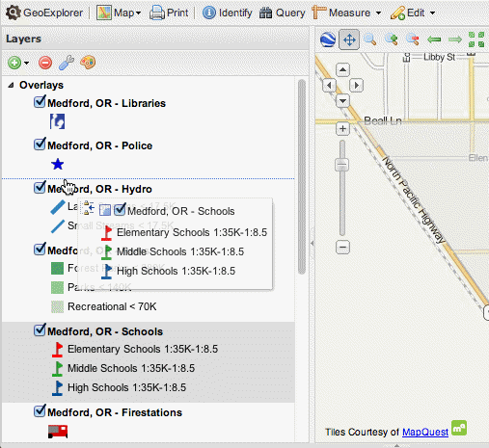Open the MapQuest link

425,432
